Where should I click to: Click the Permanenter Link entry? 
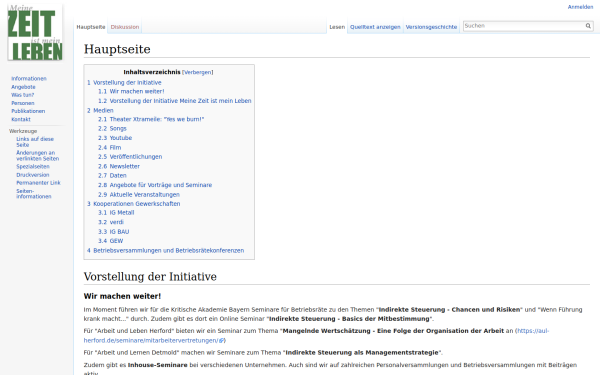coord(38,183)
